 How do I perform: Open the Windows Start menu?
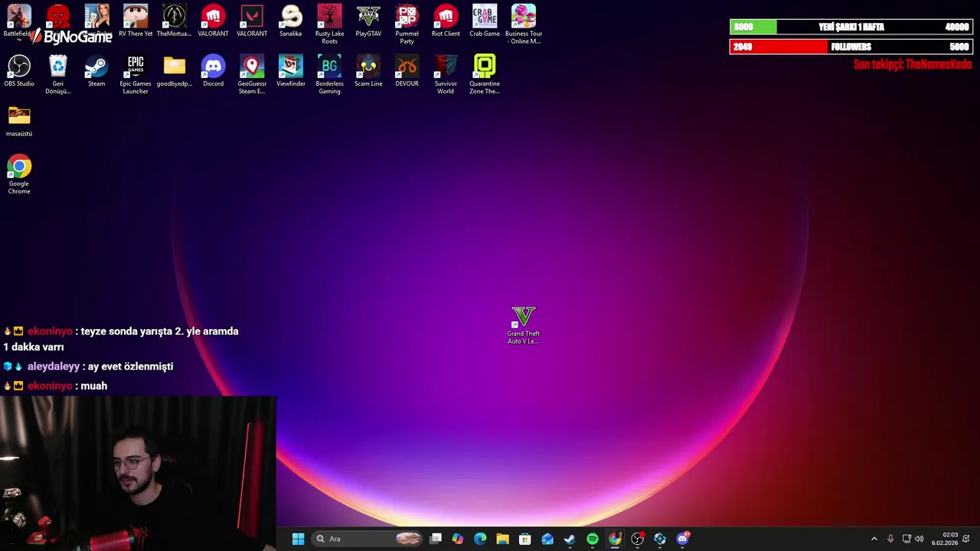pos(298,539)
